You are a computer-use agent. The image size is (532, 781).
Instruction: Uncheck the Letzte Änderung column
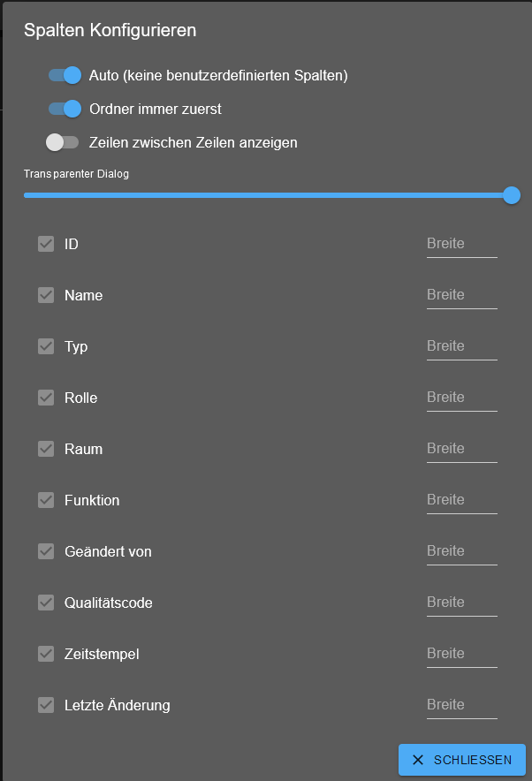coord(46,705)
